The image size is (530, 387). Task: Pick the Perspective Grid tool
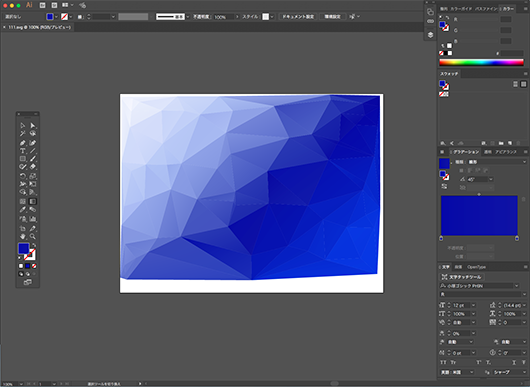point(33,192)
